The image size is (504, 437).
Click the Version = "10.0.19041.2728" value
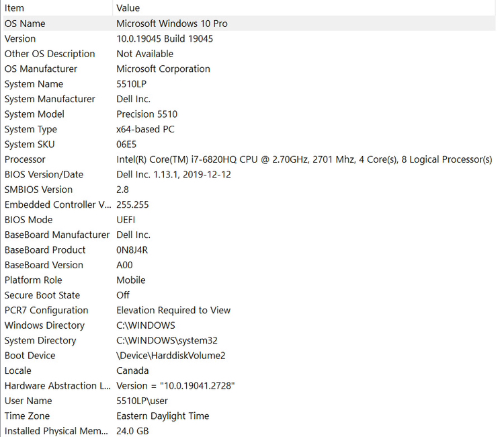click(175, 386)
